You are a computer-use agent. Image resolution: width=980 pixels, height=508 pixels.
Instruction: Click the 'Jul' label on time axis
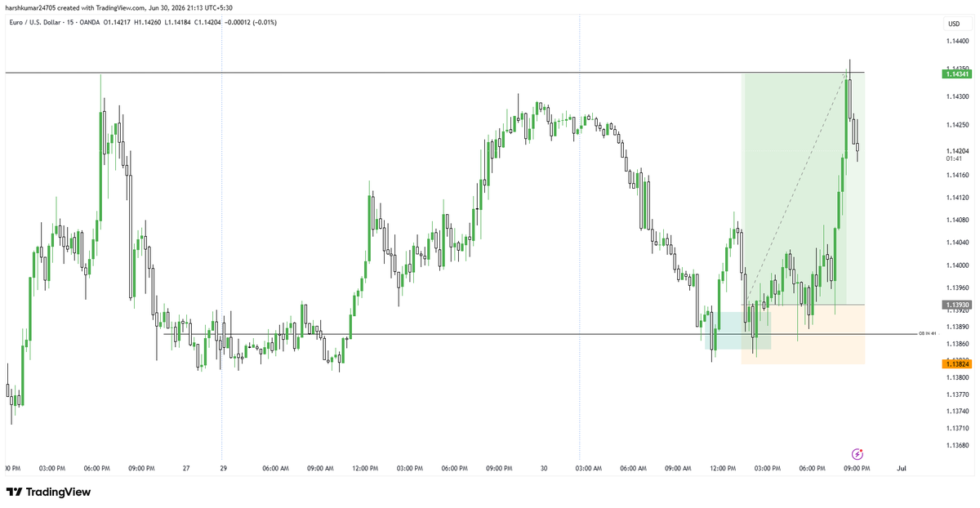pos(902,469)
